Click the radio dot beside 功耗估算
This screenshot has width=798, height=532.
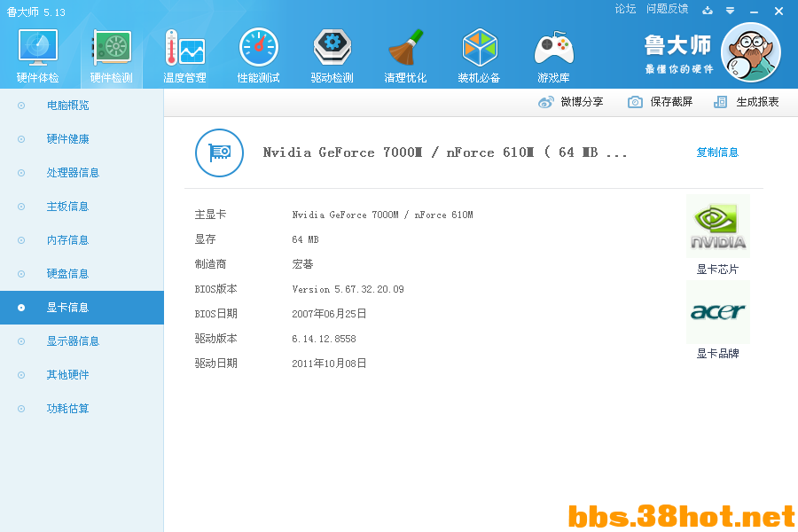point(21,408)
